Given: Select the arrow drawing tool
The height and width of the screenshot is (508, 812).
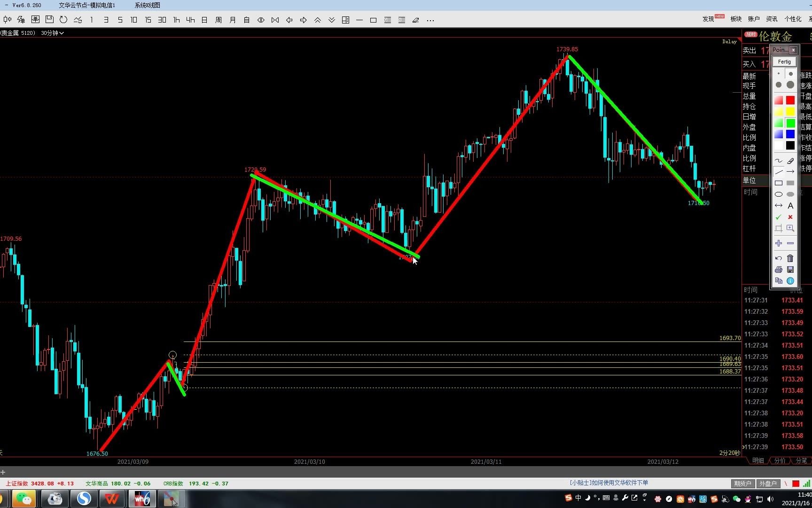Looking at the screenshot, I should click(790, 172).
